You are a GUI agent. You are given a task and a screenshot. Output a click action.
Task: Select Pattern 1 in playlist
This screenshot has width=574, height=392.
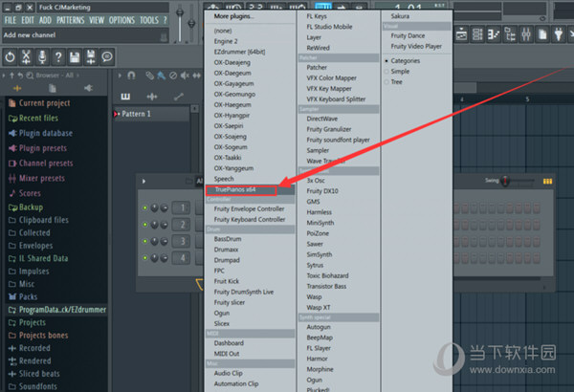point(151,114)
